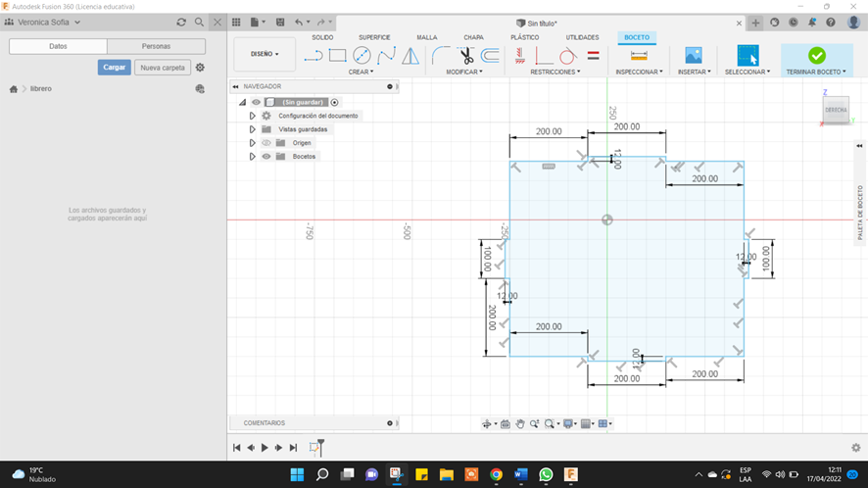Image resolution: width=868 pixels, height=488 pixels.
Task: Click the Pan hand tool
Action: point(521,423)
